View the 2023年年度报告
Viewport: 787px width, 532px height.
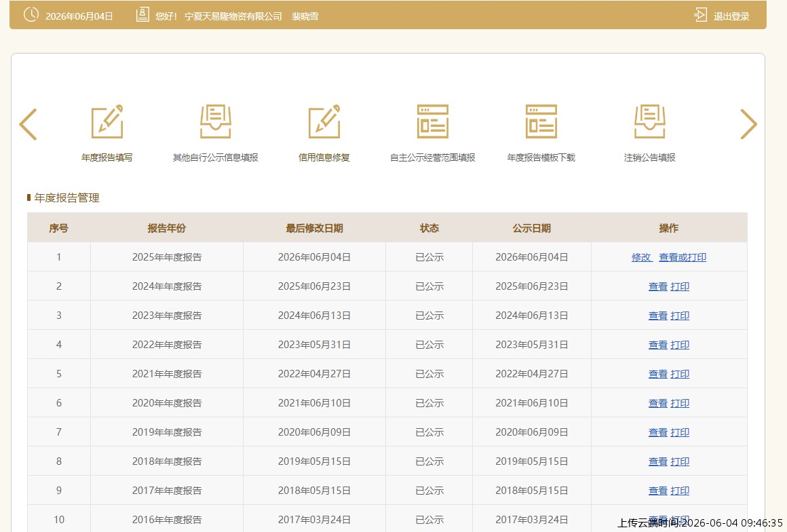click(x=658, y=316)
